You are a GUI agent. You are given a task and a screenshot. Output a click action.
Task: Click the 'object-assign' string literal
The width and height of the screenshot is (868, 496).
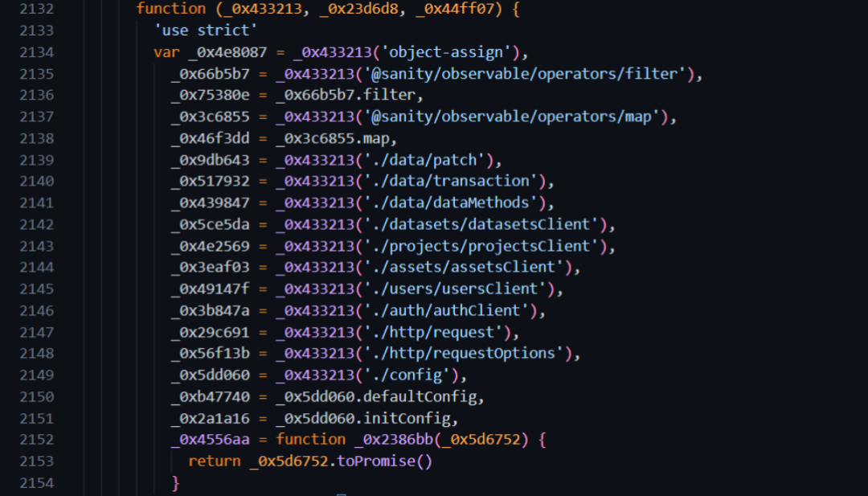coord(448,52)
